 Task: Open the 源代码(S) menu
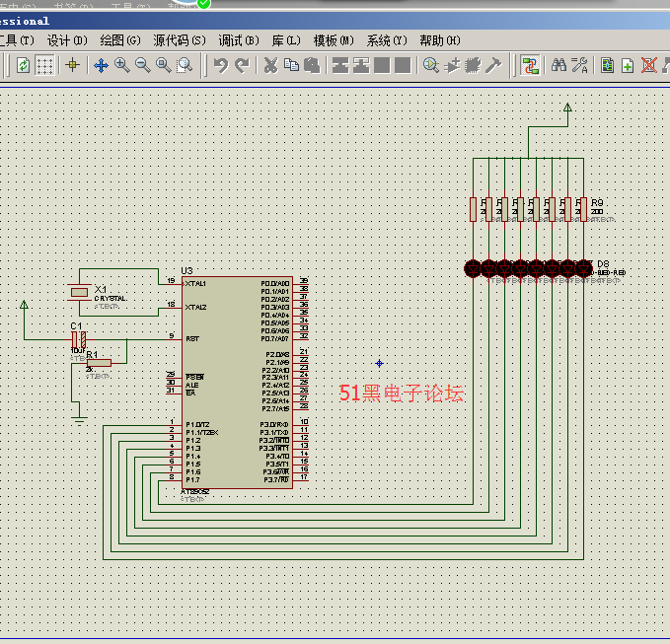click(180, 40)
